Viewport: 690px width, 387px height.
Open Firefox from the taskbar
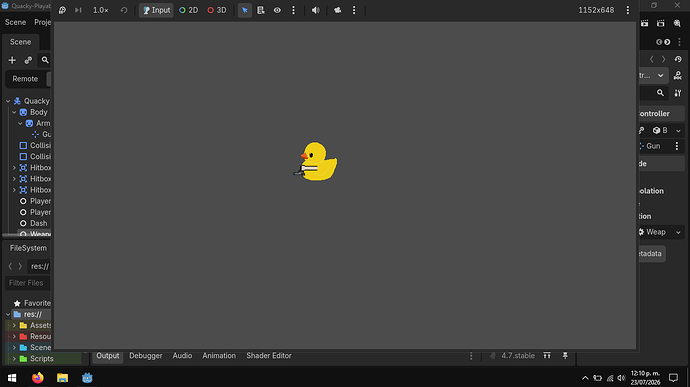[38, 378]
